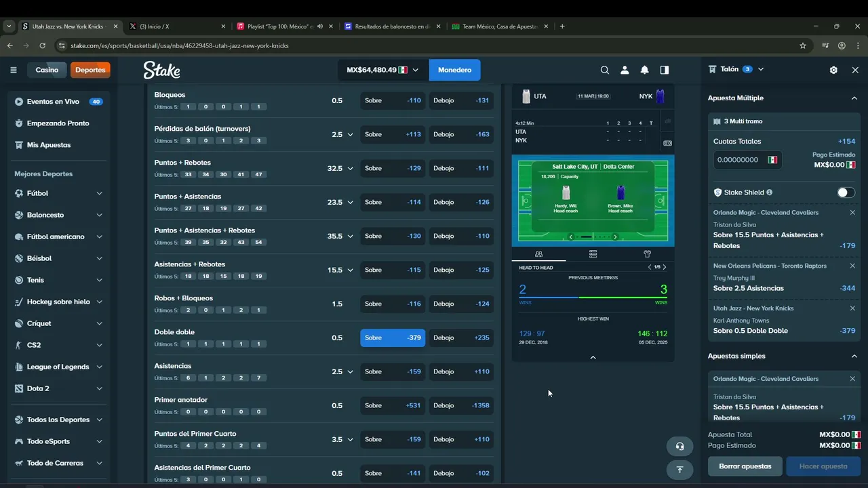Open bet slip settings gear
This screenshot has width=868, height=488.
[833, 70]
